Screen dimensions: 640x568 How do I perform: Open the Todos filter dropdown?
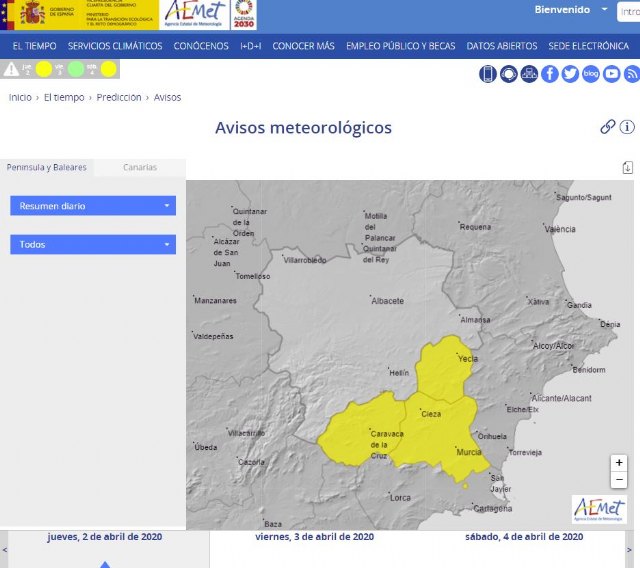click(x=93, y=244)
